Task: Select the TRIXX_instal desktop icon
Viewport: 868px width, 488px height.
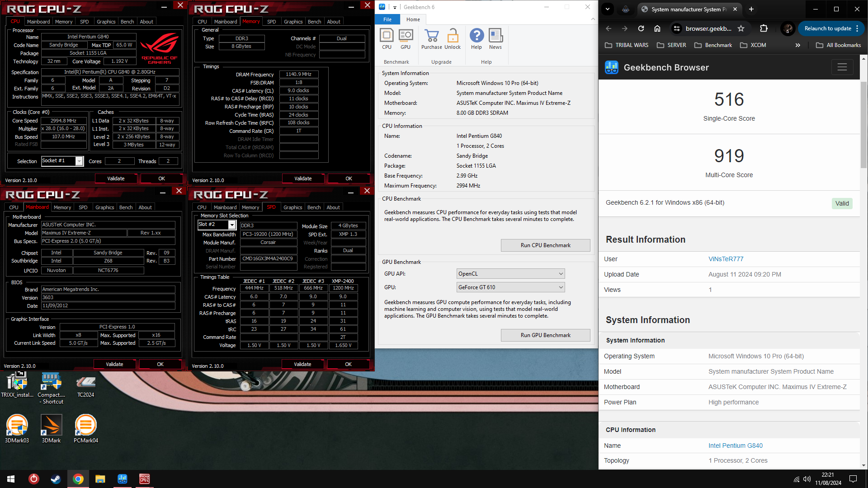Action: click(17, 385)
